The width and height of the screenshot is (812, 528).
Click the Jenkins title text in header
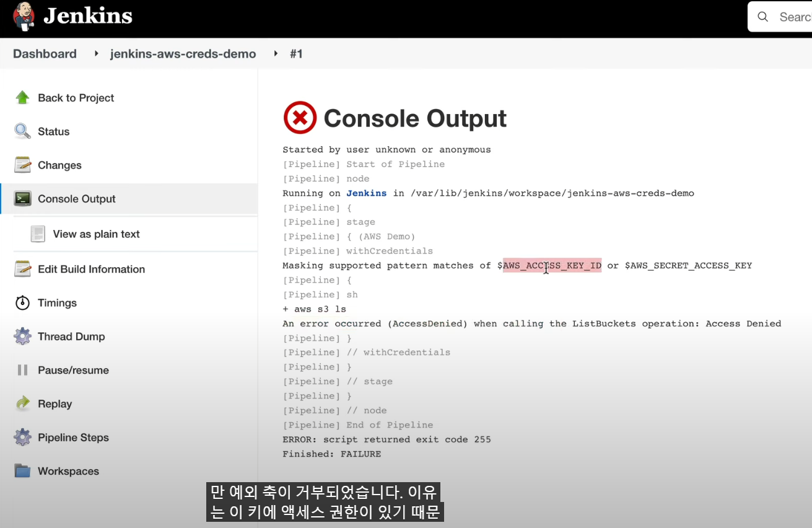[88, 16]
